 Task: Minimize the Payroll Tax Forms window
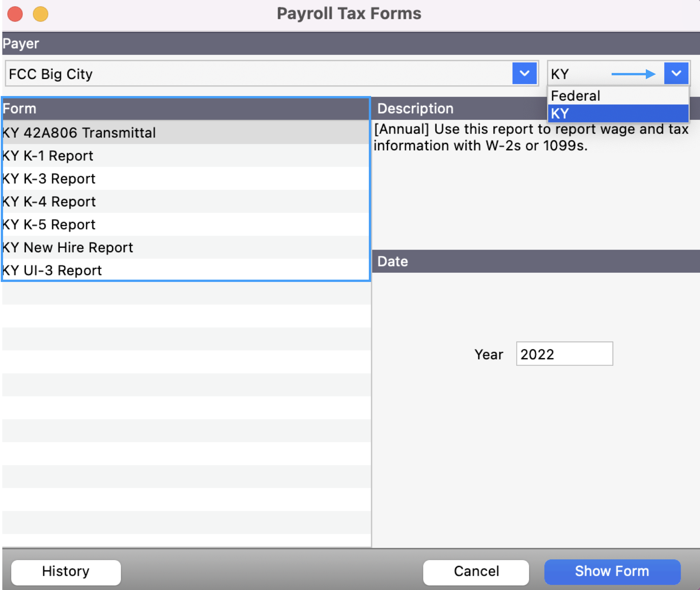(40, 14)
